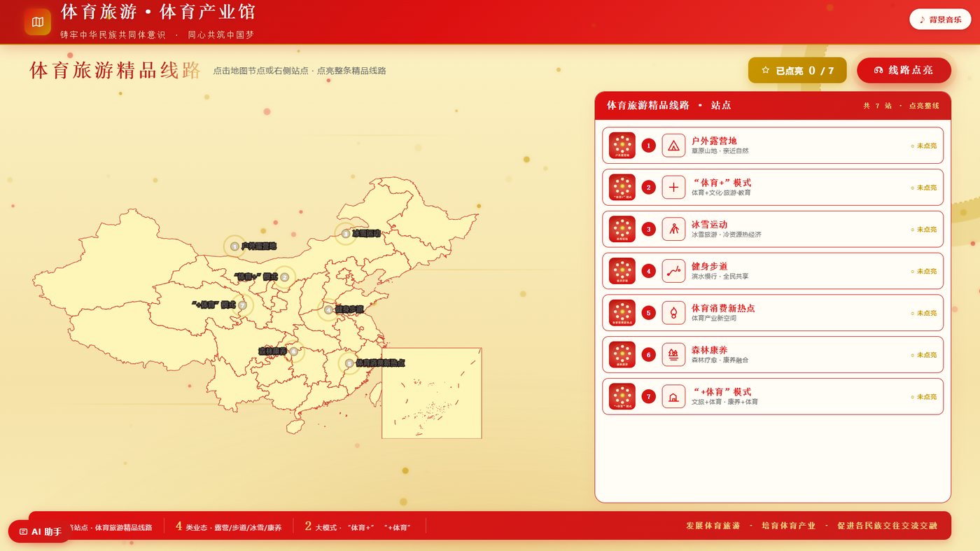
Task: Toggle 未点亮 status on "+体育"模式 row
Action: (923, 397)
